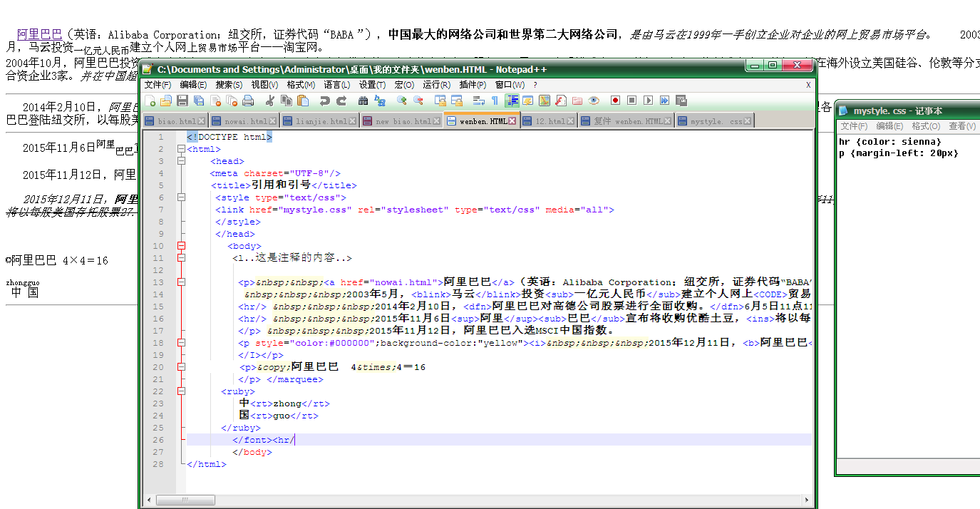Collapse the <p> fold on line 13
The width and height of the screenshot is (980, 509).
pos(181,282)
